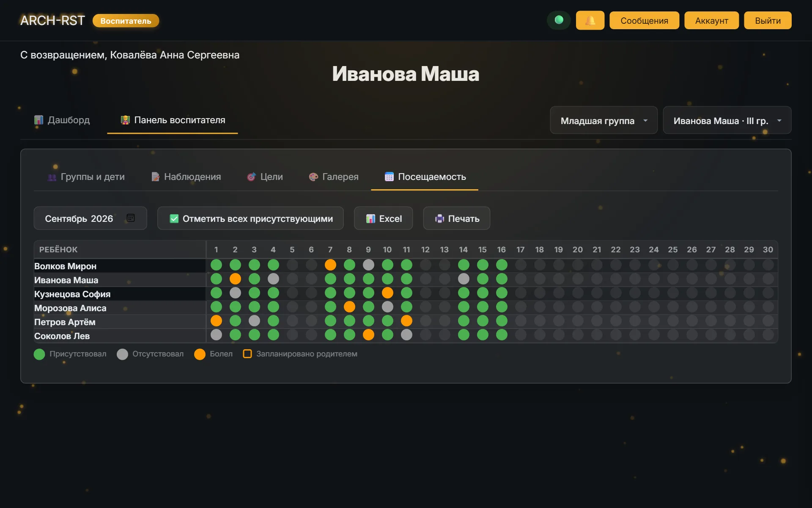Click the Excel spreadsheet icon

(x=370, y=218)
